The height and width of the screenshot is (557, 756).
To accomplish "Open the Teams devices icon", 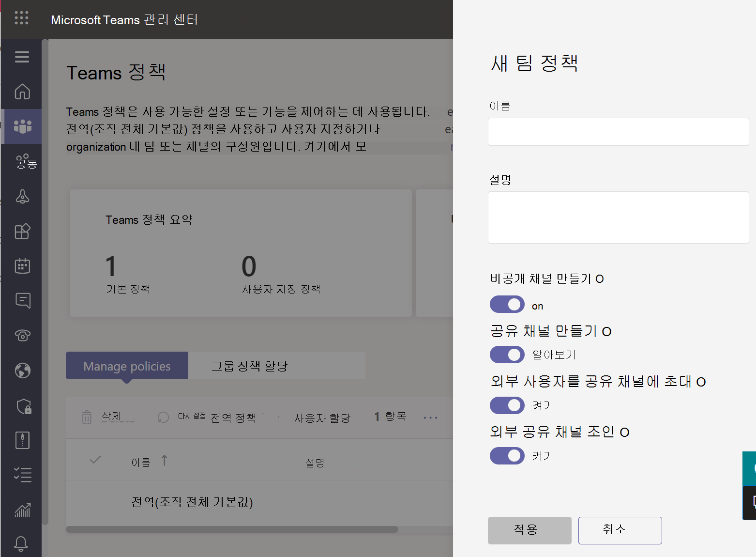I will pyautogui.click(x=22, y=197).
